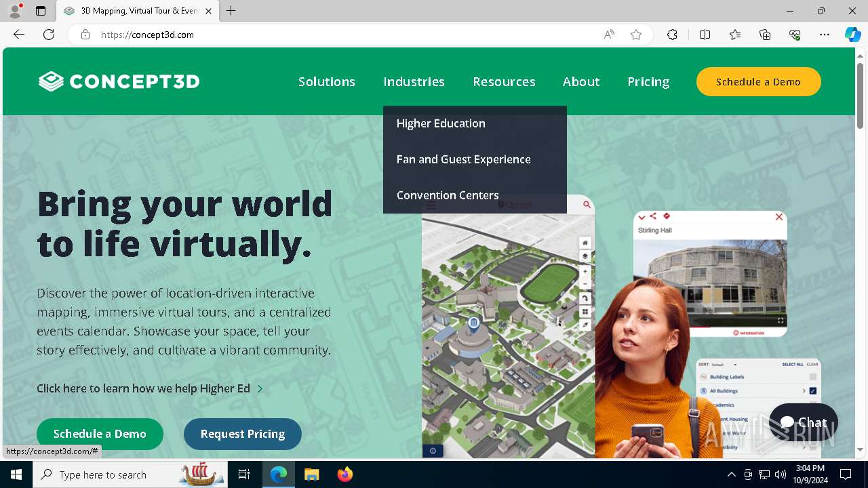Toggle the Building Labels checkbox
Image resolution: width=868 pixels, height=488 pixels.
(x=812, y=377)
